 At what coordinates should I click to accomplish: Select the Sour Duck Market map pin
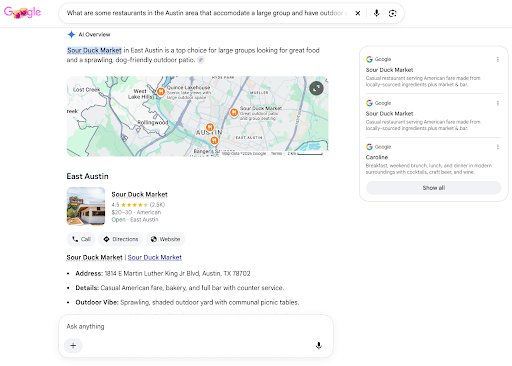coord(234,112)
